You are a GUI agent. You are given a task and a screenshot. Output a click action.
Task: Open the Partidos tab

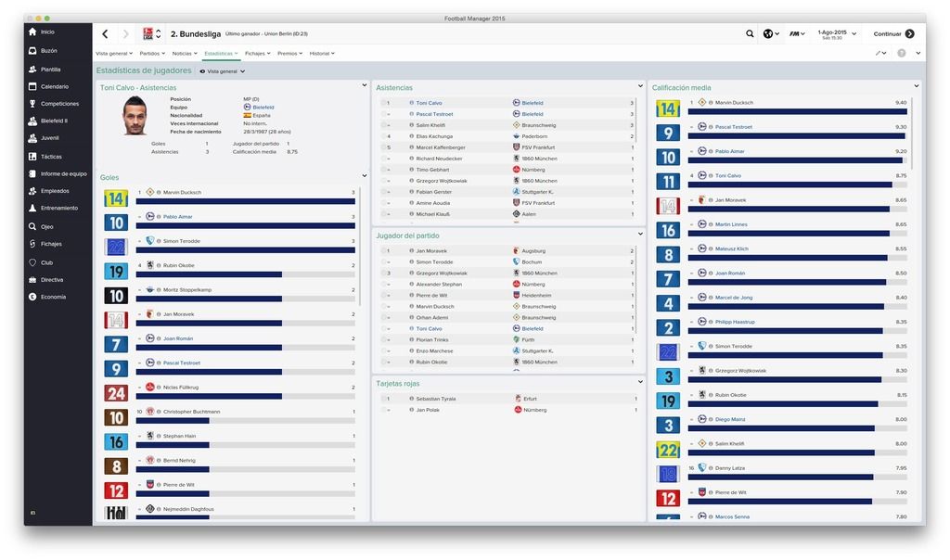152,53
